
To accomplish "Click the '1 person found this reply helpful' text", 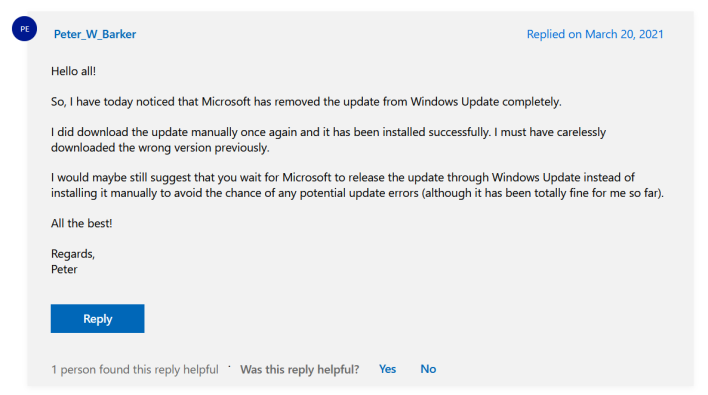I will click(135, 369).
